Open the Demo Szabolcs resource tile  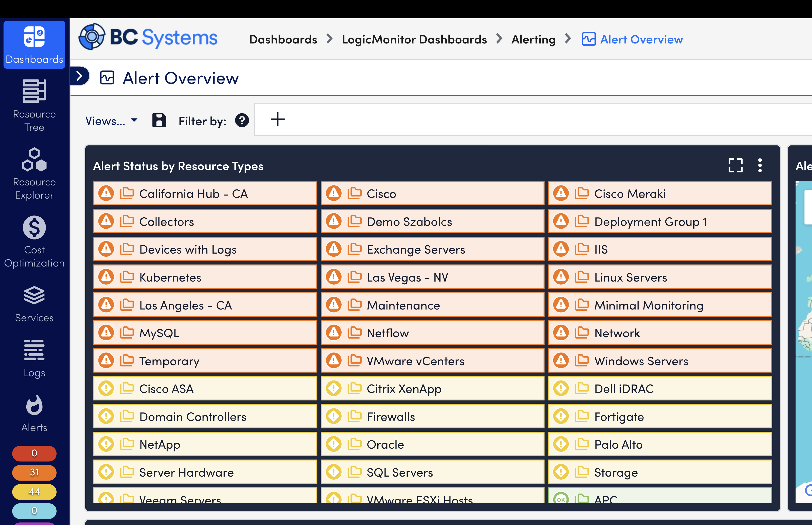[x=432, y=221]
